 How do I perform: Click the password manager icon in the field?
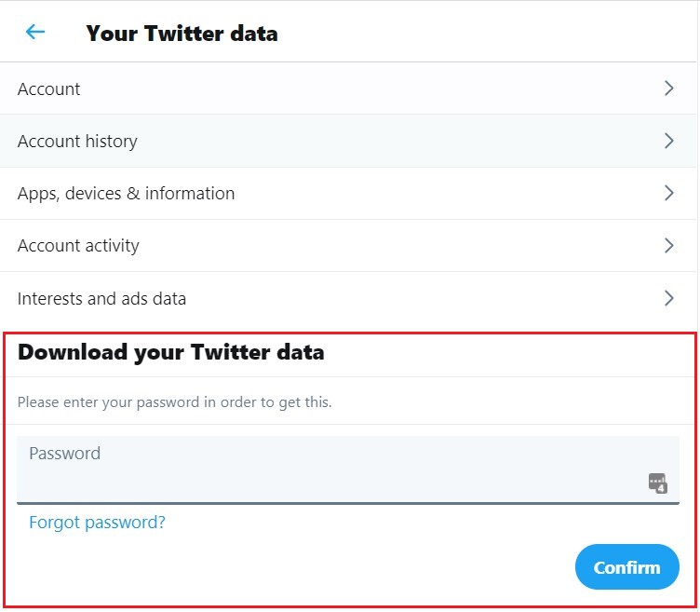point(658,483)
